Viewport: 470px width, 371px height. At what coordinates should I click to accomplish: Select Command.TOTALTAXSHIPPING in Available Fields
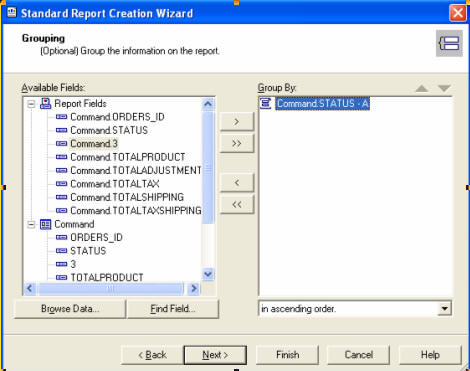click(136, 211)
